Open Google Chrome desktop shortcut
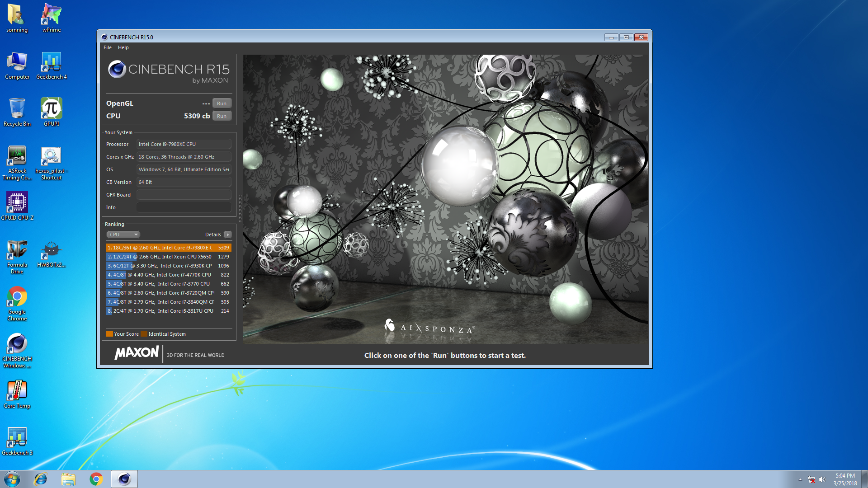This screenshot has width=868, height=488. (x=17, y=304)
